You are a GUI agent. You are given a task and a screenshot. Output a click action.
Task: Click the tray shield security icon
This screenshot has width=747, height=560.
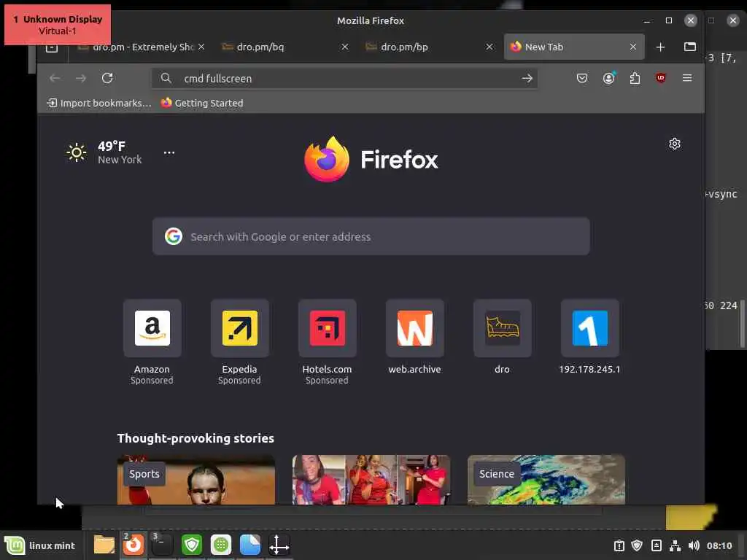pyautogui.click(x=637, y=545)
